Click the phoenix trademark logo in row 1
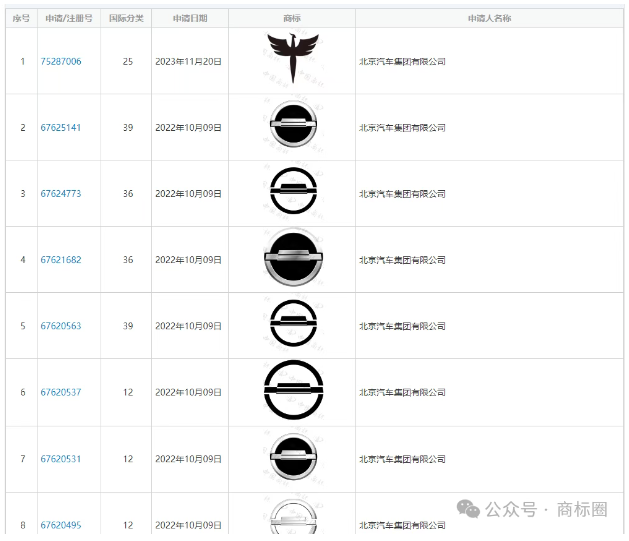Viewport: 629px width, 541px height. [x=292, y=57]
